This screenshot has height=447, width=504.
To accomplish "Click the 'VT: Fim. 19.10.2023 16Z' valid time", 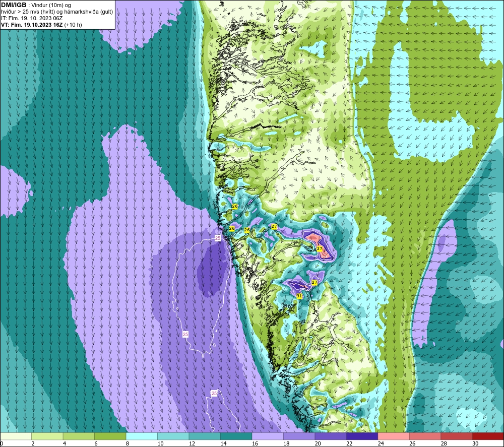I will pos(32,25).
